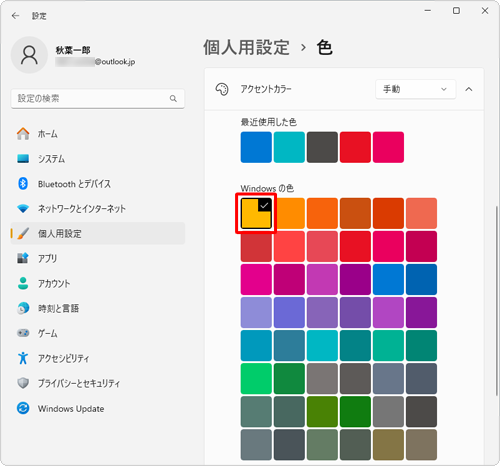The height and width of the screenshot is (466, 500).
Task: Open the 手動 accent color dropdown
Action: click(416, 89)
